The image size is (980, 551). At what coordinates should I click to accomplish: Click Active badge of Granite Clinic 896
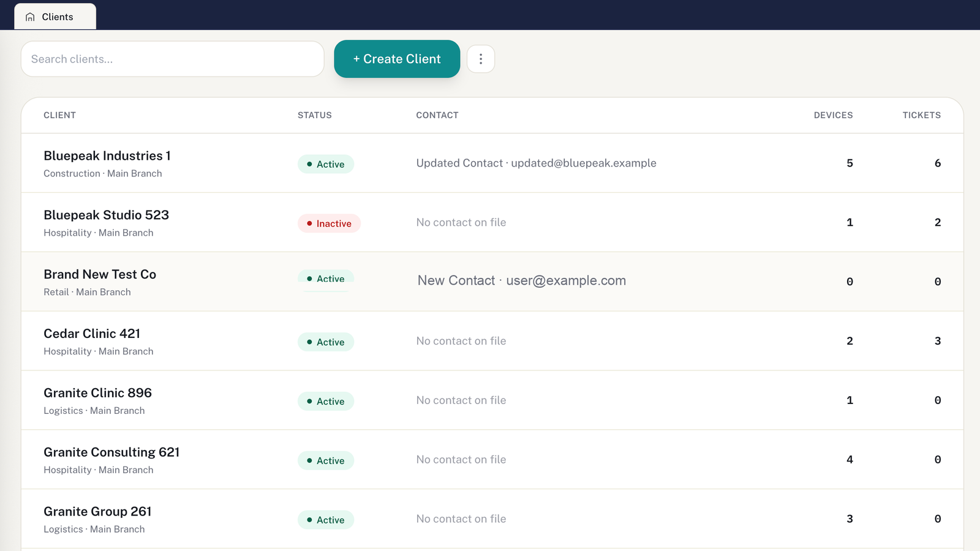[x=326, y=402]
